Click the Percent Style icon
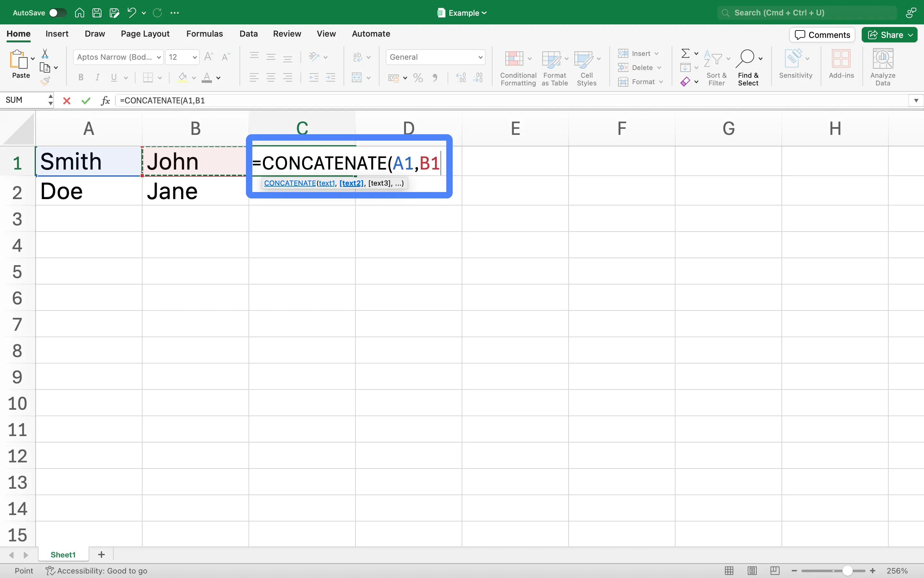The image size is (924, 578). tap(418, 78)
